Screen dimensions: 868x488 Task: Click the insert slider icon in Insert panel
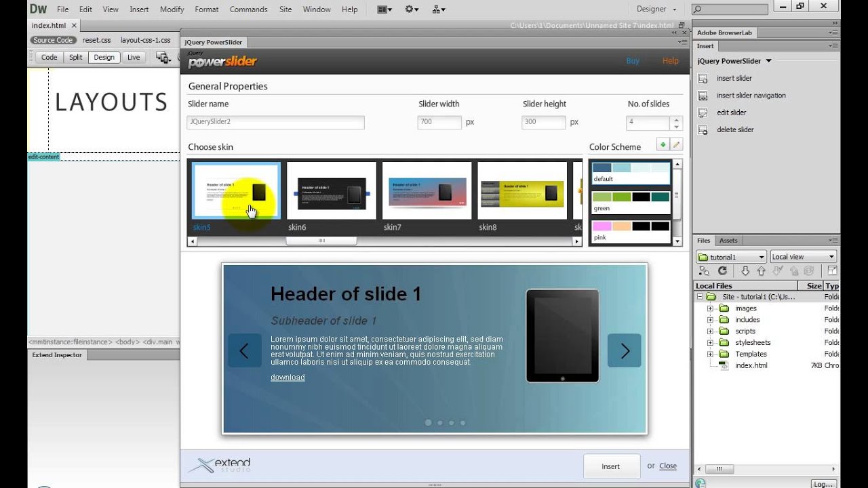(x=703, y=79)
